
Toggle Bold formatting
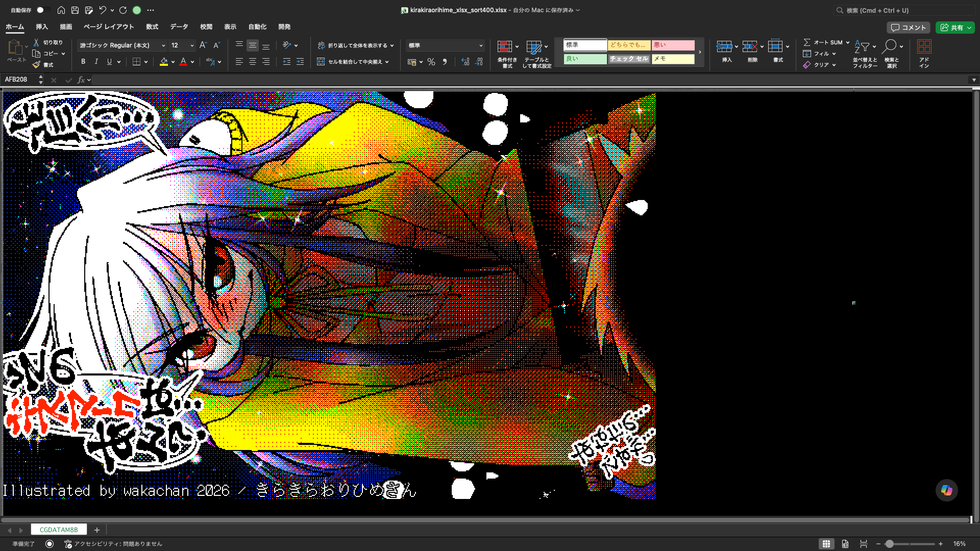click(x=83, y=62)
